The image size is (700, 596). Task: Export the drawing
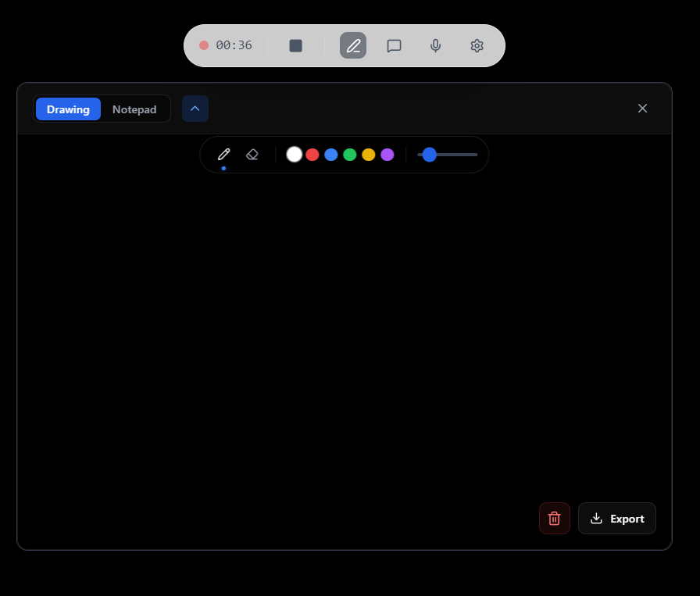coord(617,519)
